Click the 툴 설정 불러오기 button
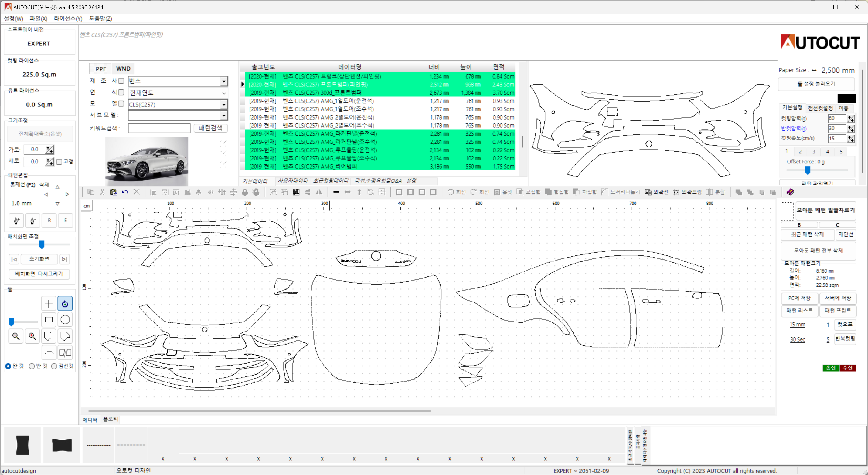 click(816, 84)
